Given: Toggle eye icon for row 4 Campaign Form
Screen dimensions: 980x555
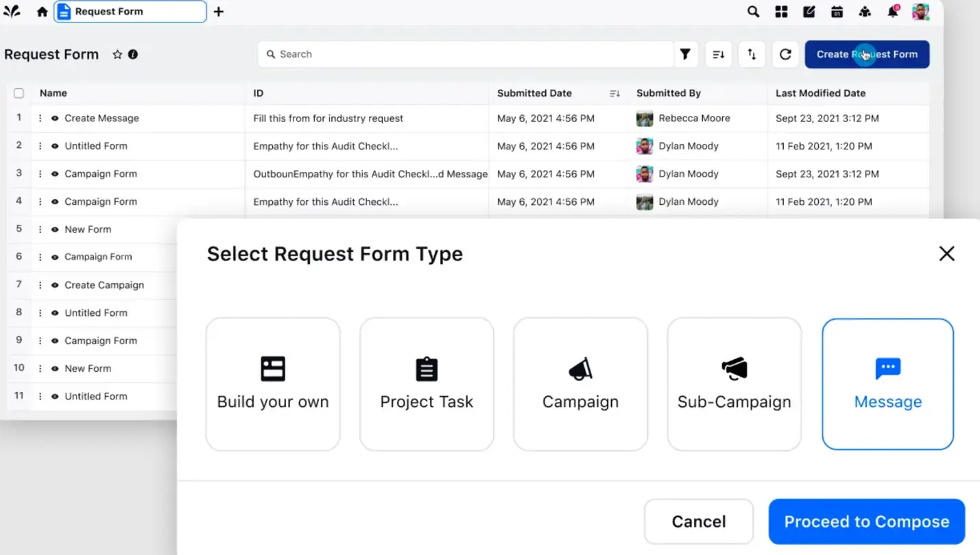Looking at the screenshot, I should (55, 201).
